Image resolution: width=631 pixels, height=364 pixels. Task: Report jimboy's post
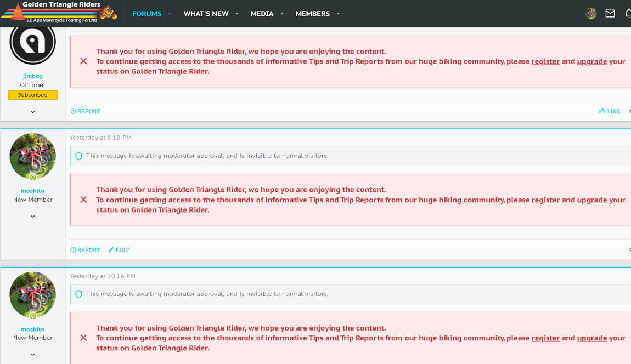point(86,111)
